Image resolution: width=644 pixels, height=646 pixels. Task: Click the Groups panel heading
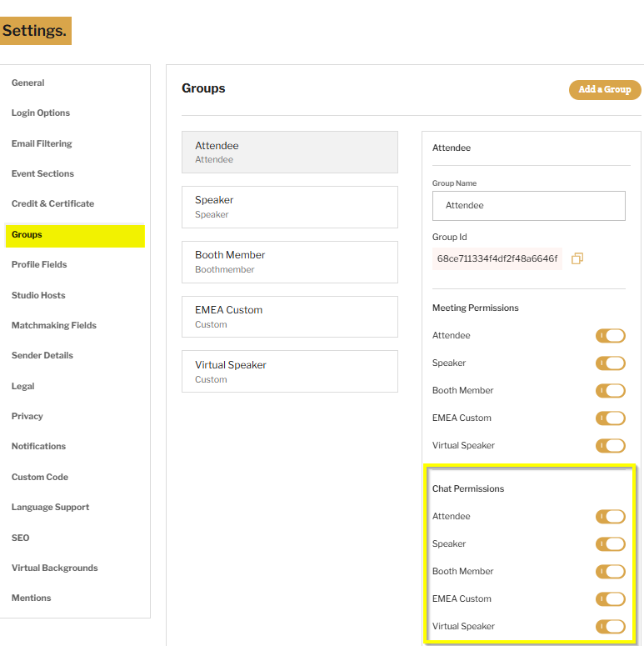pos(203,88)
